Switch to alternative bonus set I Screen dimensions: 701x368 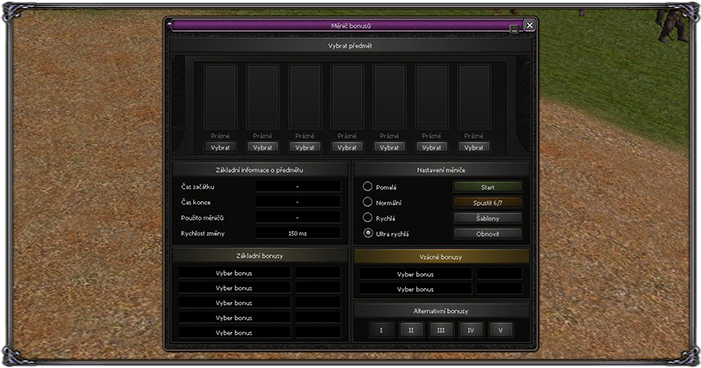[381, 330]
